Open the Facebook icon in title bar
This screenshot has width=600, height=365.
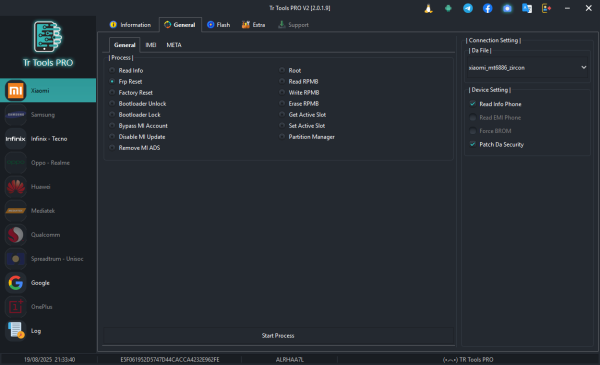tap(487, 8)
